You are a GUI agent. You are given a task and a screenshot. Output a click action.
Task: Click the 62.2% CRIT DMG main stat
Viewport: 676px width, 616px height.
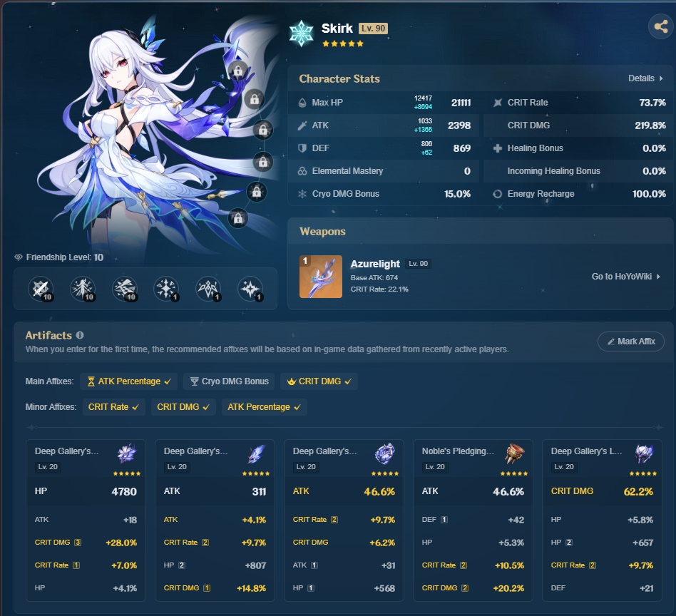click(638, 491)
